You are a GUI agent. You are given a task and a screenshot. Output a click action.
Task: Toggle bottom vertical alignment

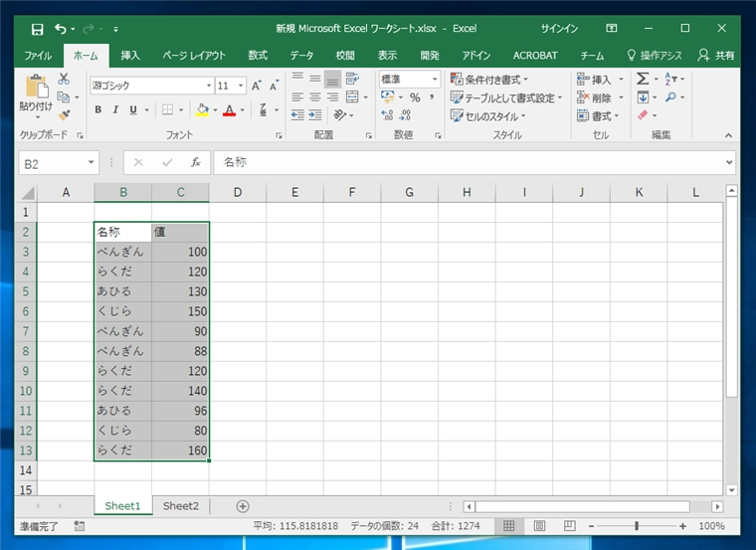click(332, 79)
